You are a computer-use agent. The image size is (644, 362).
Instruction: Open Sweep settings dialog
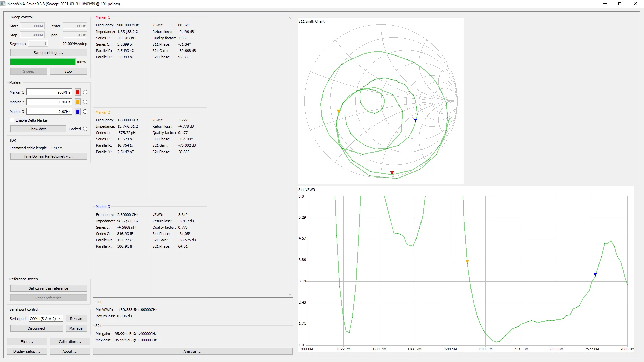pyautogui.click(x=48, y=53)
